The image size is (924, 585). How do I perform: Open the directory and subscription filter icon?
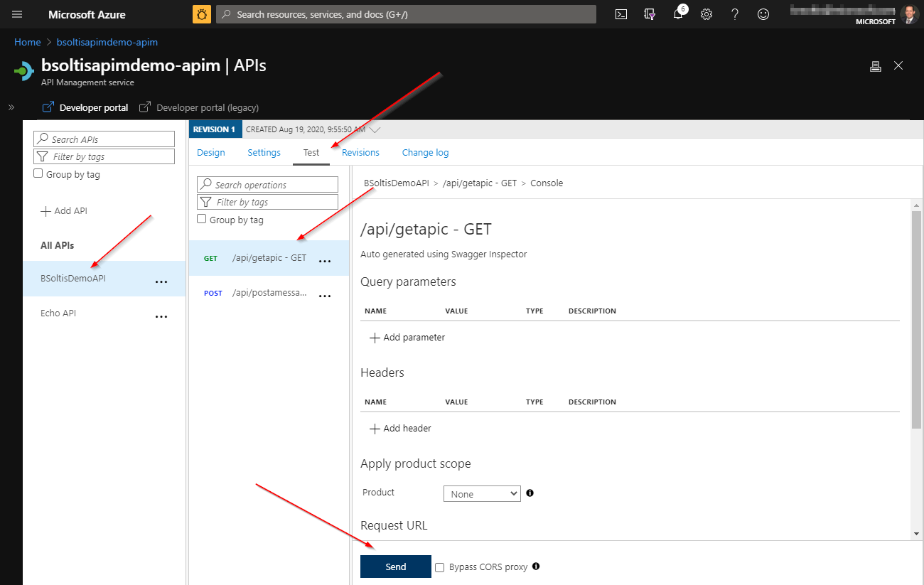pos(649,14)
